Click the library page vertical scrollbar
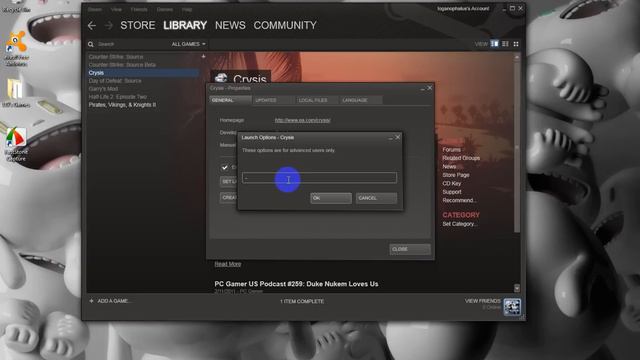Viewport: 640px width, 360px height. pos(517,173)
